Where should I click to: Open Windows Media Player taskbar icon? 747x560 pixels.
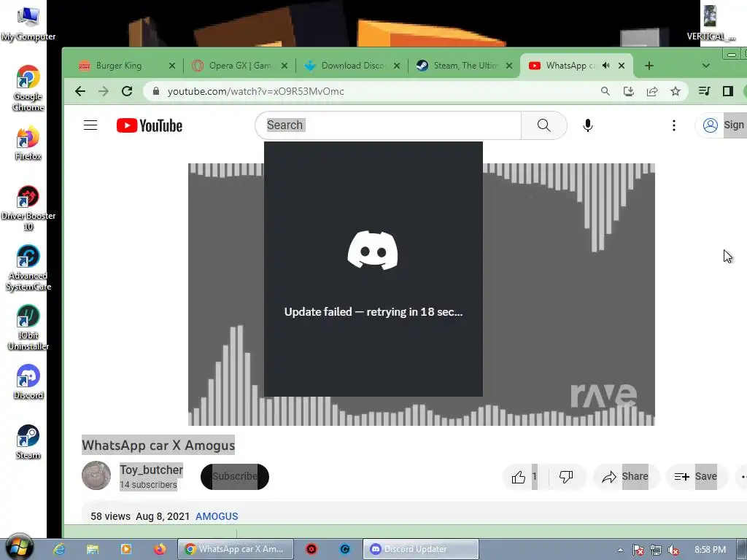(x=126, y=549)
